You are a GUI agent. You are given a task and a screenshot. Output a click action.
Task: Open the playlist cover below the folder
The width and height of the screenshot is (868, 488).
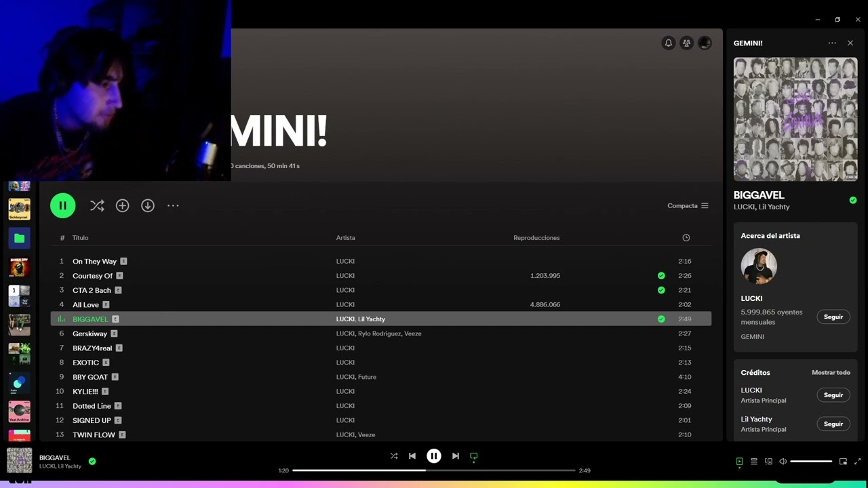click(x=19, y=267)
